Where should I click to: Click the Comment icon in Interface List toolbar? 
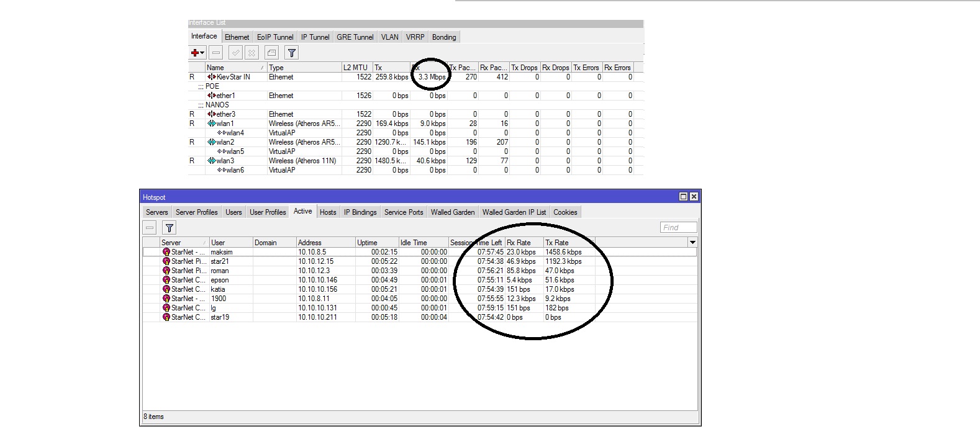coord(271,53)
